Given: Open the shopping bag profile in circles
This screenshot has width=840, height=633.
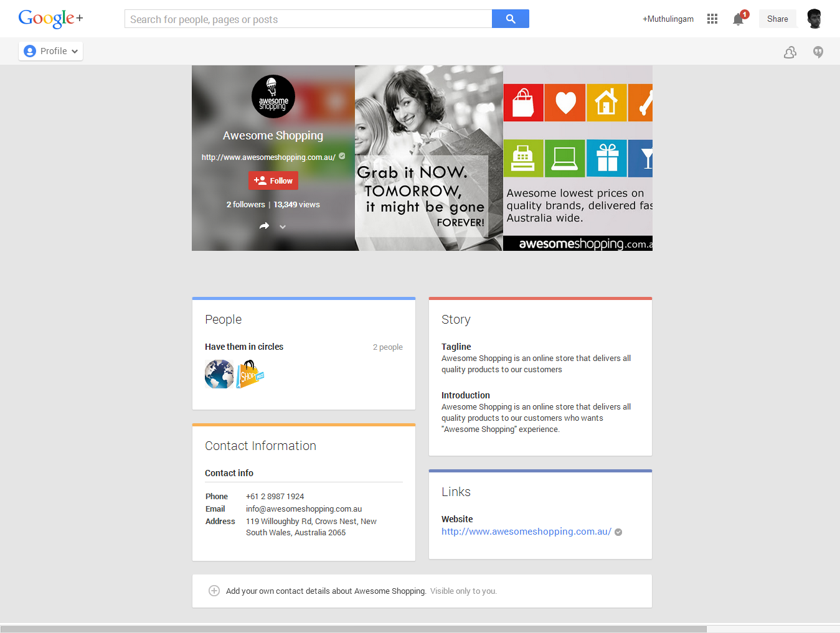Looking at the screenshot, I should (x=250, y=374).
